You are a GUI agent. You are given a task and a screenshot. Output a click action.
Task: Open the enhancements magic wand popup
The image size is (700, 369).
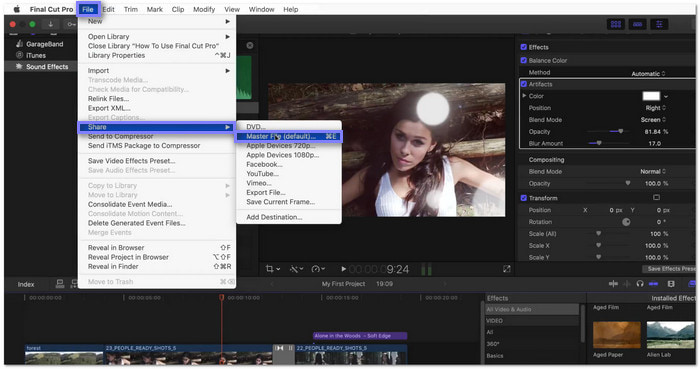coord(296,269)
